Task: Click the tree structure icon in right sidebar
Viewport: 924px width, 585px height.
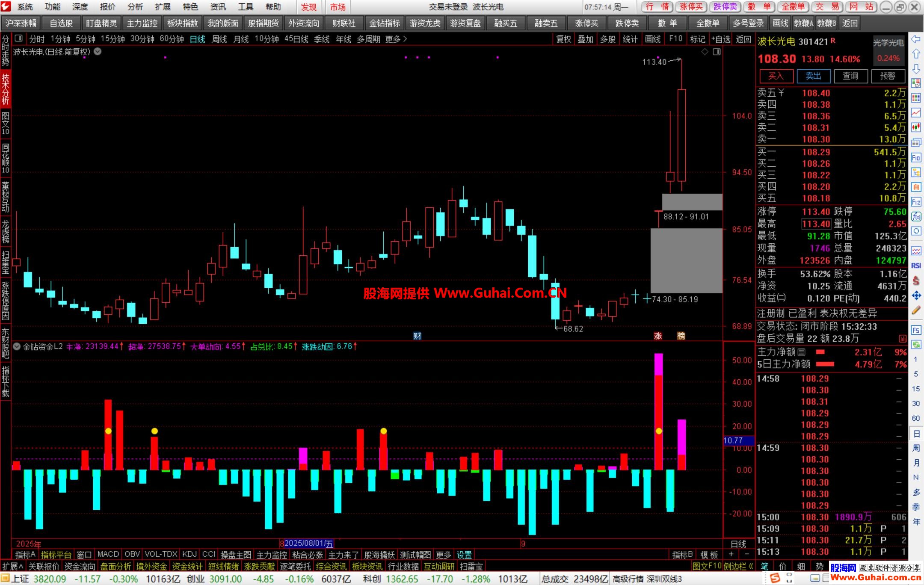Action: tap(916, 172)
